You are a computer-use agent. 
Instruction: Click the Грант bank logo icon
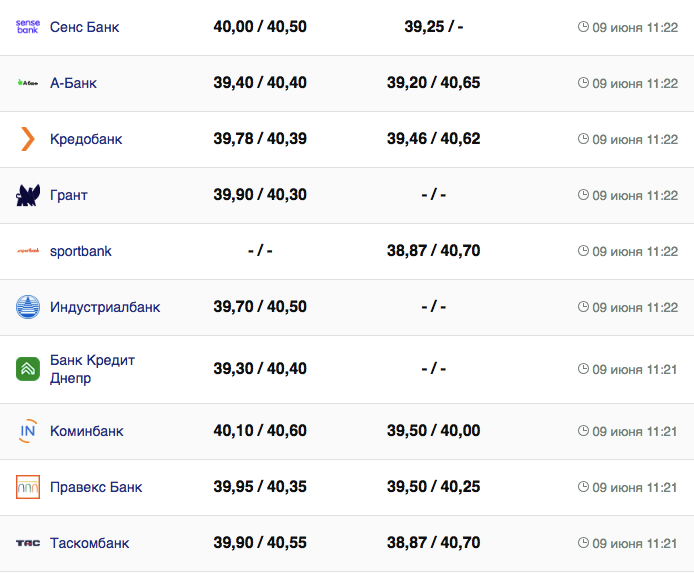click(x=28, y=195)
